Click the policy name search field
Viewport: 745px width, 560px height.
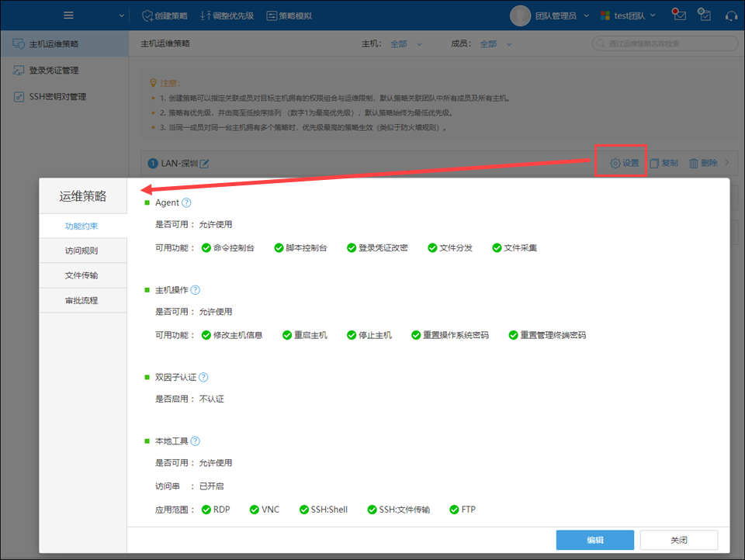[x=664, y=44]
